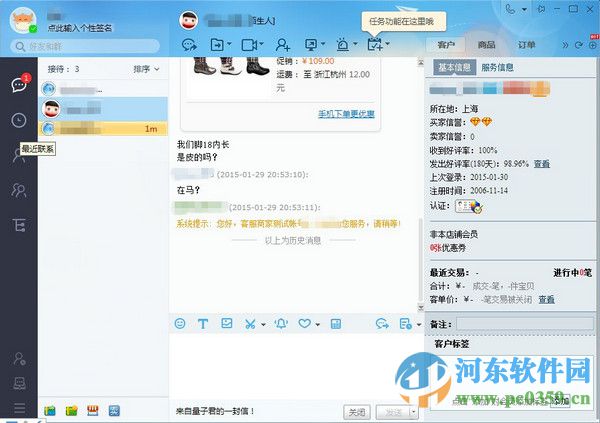Click the first green plugin icon at bottom
Screen dimensions: 600x423
coord(50,411)
